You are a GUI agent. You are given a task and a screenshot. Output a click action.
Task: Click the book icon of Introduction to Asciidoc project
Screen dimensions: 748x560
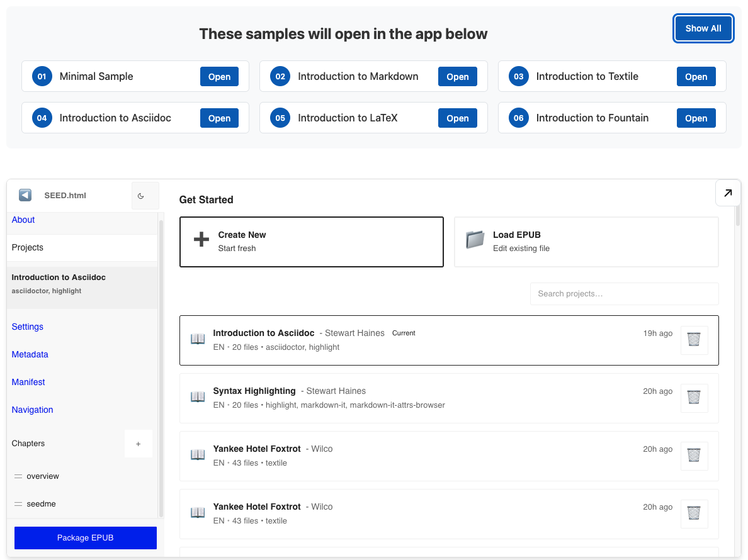point(198,339)
